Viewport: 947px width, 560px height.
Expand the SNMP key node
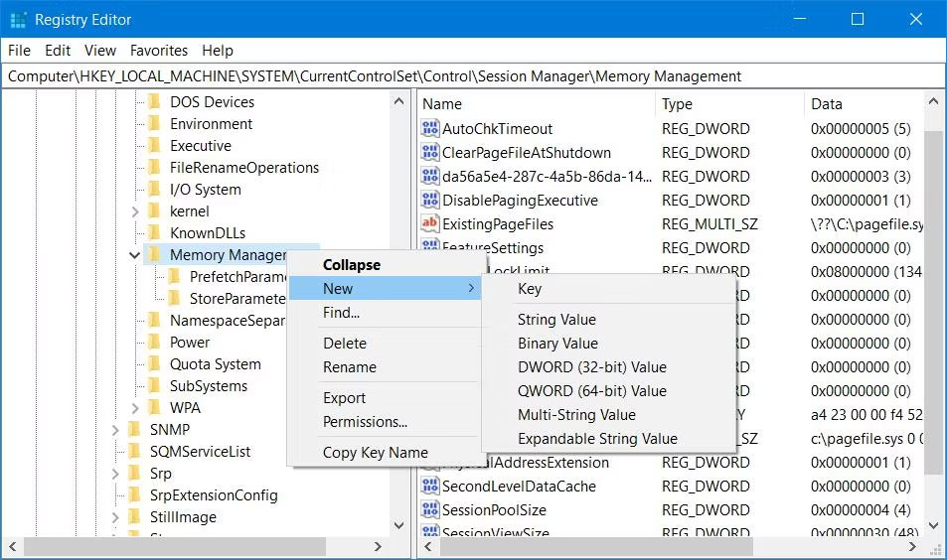click(x=115, y=430)
